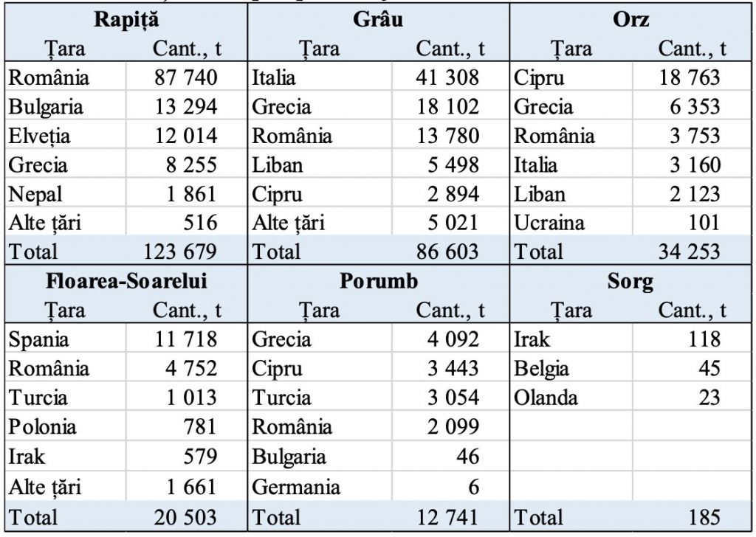756x537 pixels.
Task: Select the Grâu header cell
Action: [377, 18]
